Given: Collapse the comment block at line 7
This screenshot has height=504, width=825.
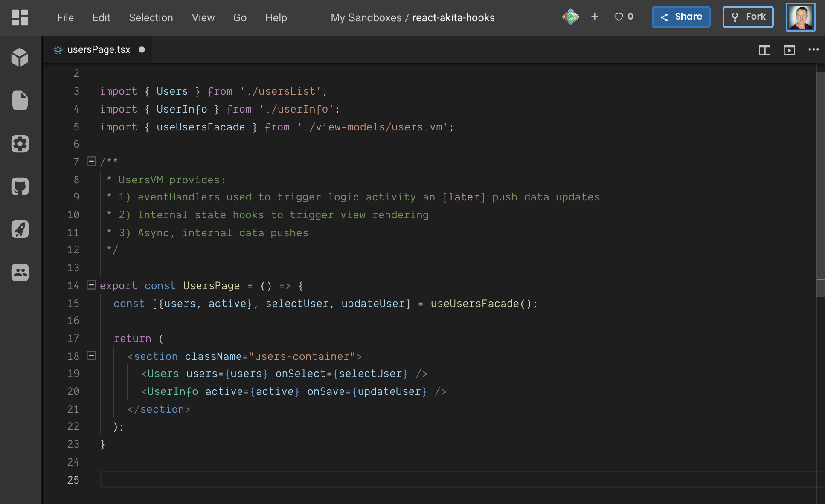Looking at the screenshot, I should pos(91,161).
